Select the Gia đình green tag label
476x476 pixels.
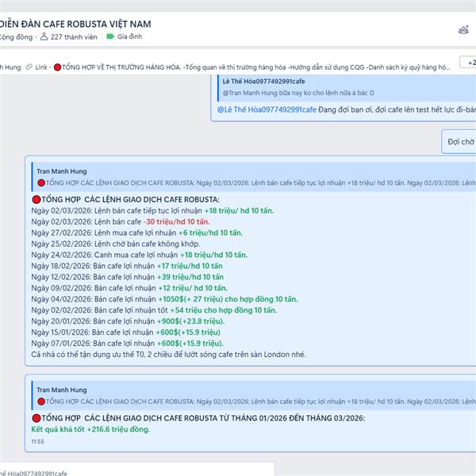point(125,36)
